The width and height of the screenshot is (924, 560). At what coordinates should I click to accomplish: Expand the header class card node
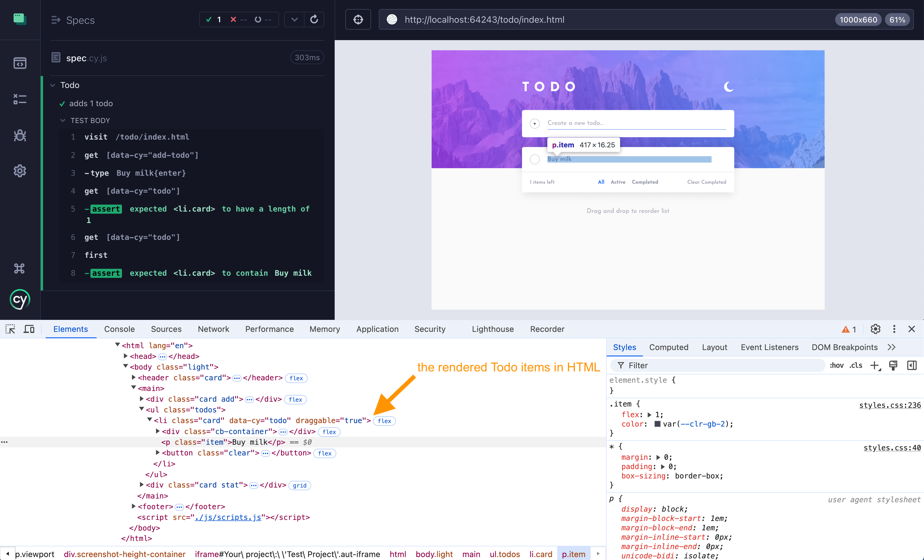click(133, 377)
